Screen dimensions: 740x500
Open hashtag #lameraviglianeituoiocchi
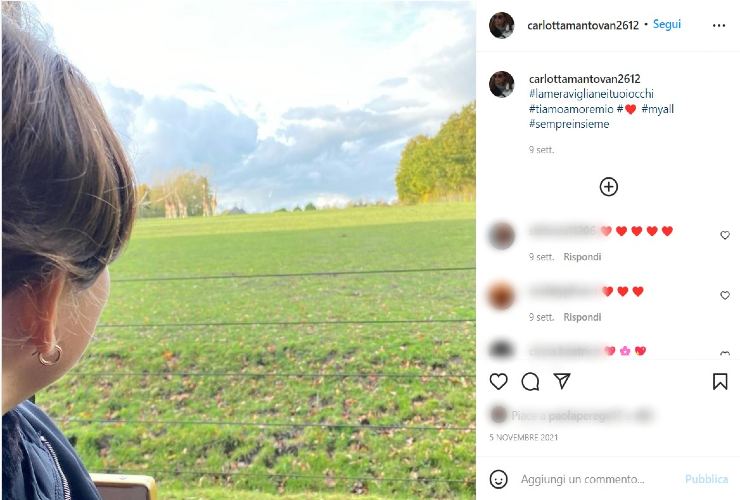tap(591, 94)
